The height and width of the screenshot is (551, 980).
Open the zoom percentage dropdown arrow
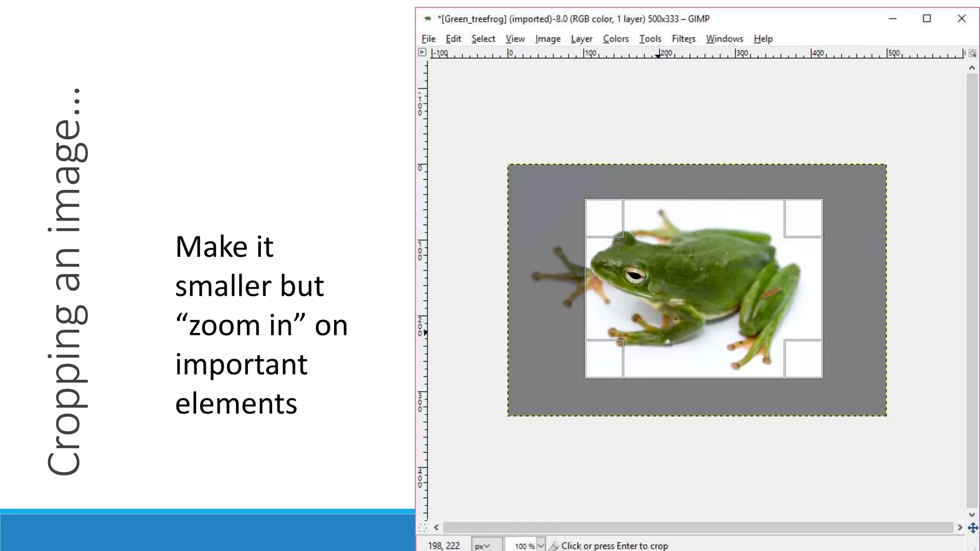pyautogui.click(x=541, y=546)
